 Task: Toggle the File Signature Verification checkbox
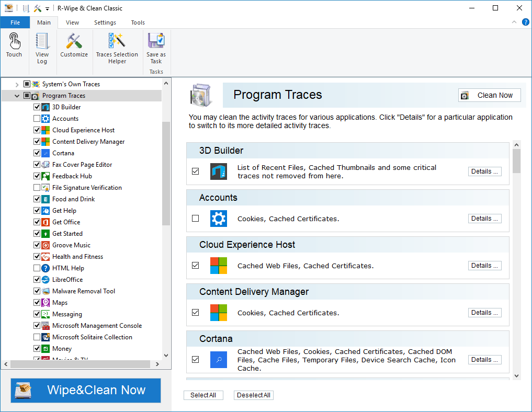coord(37,188)
